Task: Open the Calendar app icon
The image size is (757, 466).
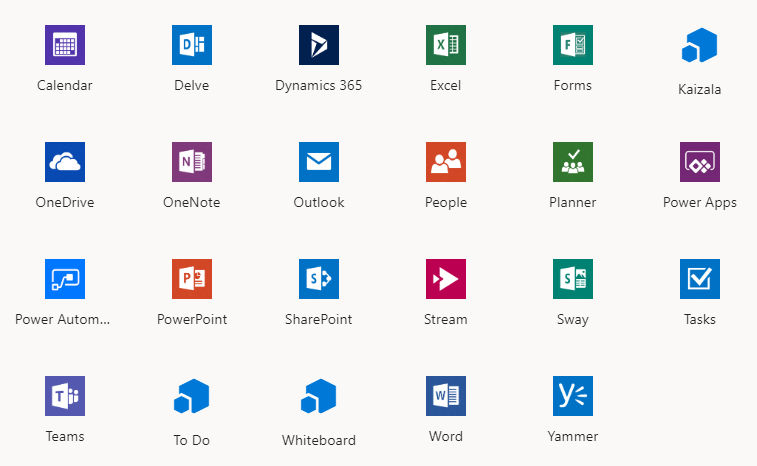Action: click(65, 45)
